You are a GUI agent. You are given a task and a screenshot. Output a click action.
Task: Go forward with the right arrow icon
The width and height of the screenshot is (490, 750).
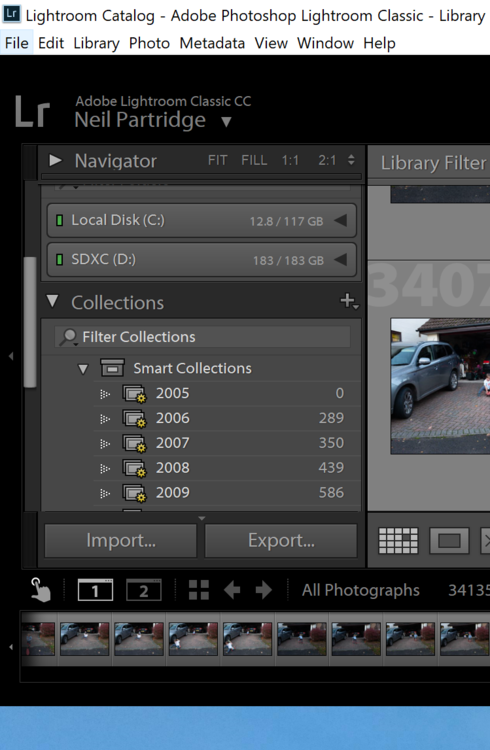point(264,590)
